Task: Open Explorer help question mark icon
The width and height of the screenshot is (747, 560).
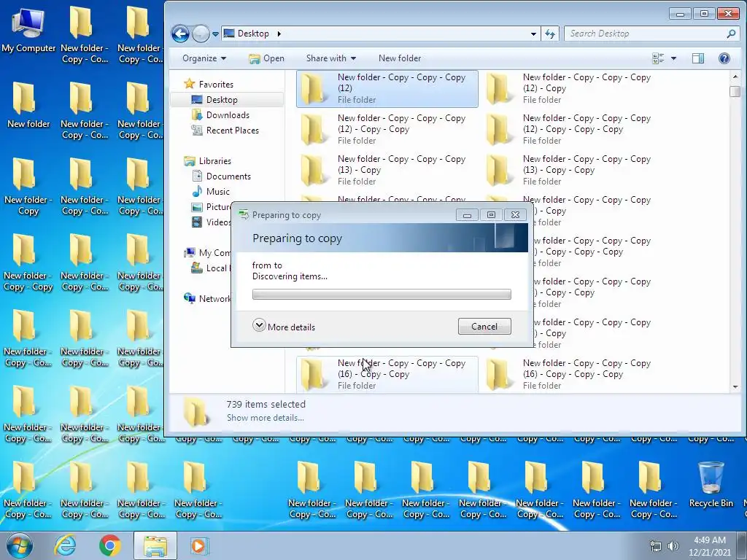Action: pyautogui.click(x=724, y=58)
